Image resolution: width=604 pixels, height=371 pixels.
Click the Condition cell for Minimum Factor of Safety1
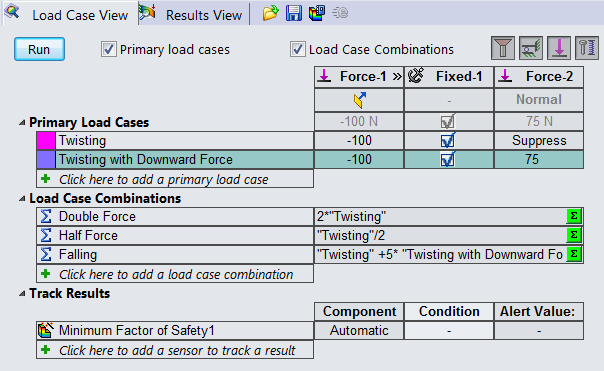click(449, 331)
